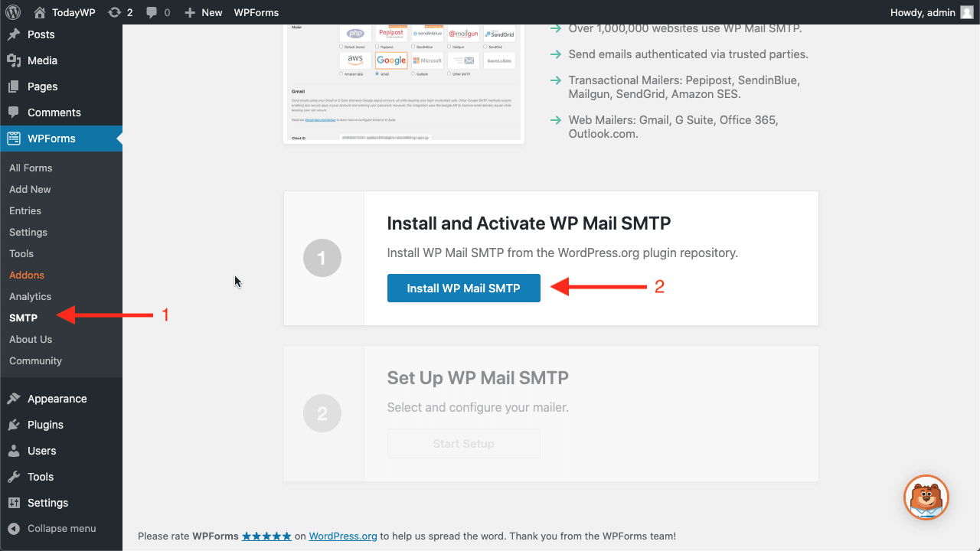Open the WordPress logo menu

coord(13,12)
